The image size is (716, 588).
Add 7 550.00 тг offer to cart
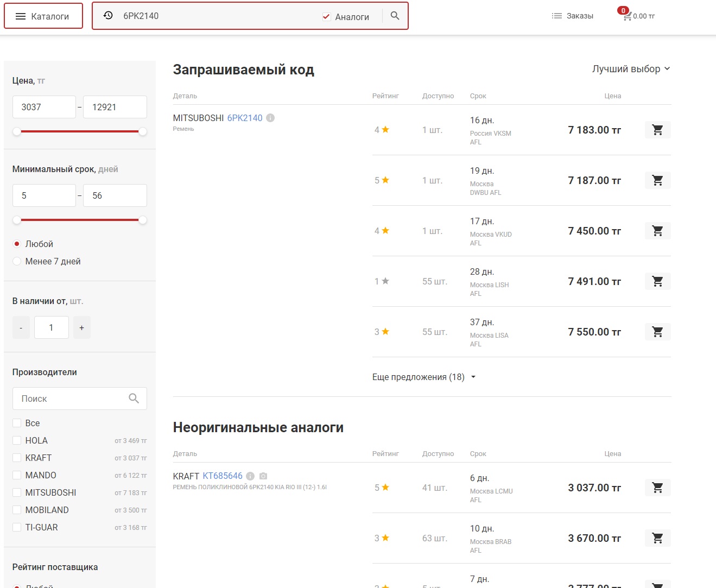658,332
